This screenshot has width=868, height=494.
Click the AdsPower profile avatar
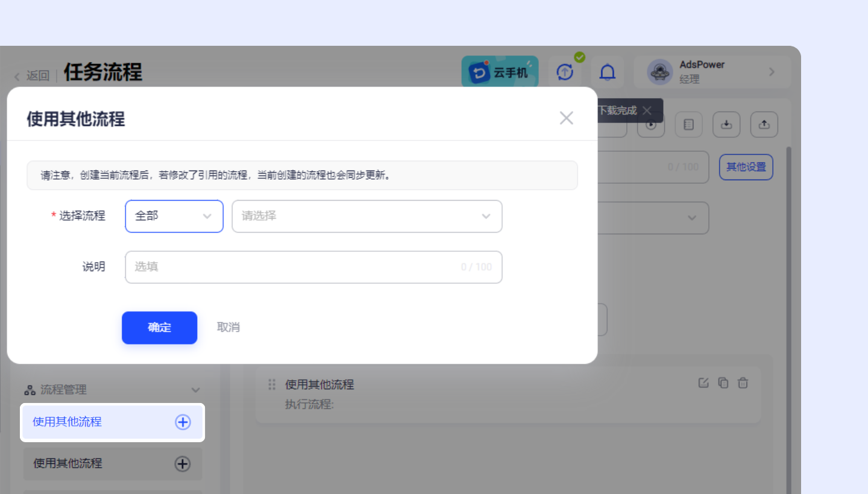(659, 72)
